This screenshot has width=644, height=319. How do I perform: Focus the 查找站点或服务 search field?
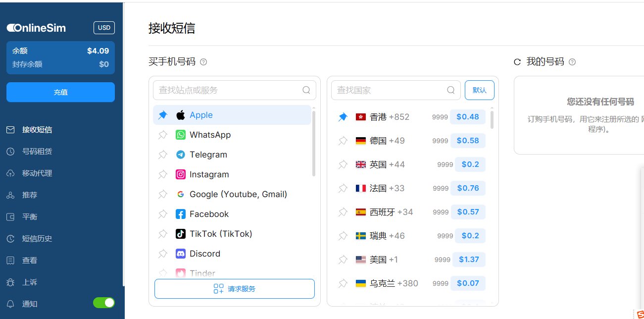235,90
